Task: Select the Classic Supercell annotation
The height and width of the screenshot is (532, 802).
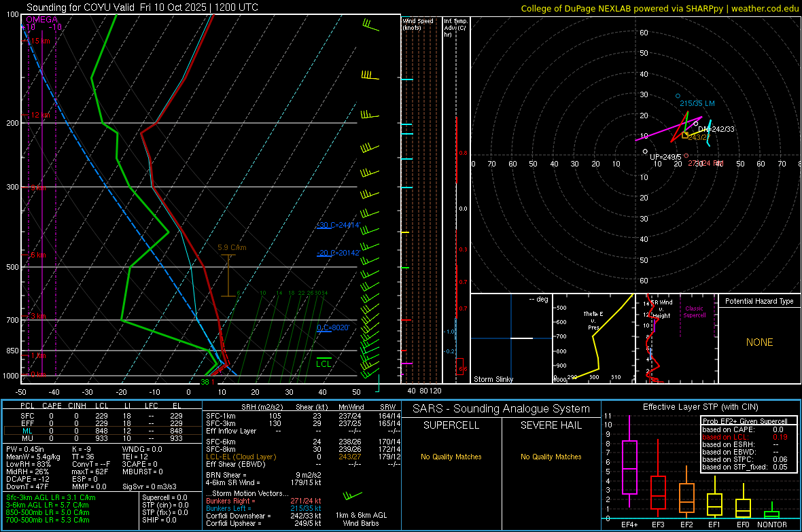Action: pos(695,312)
